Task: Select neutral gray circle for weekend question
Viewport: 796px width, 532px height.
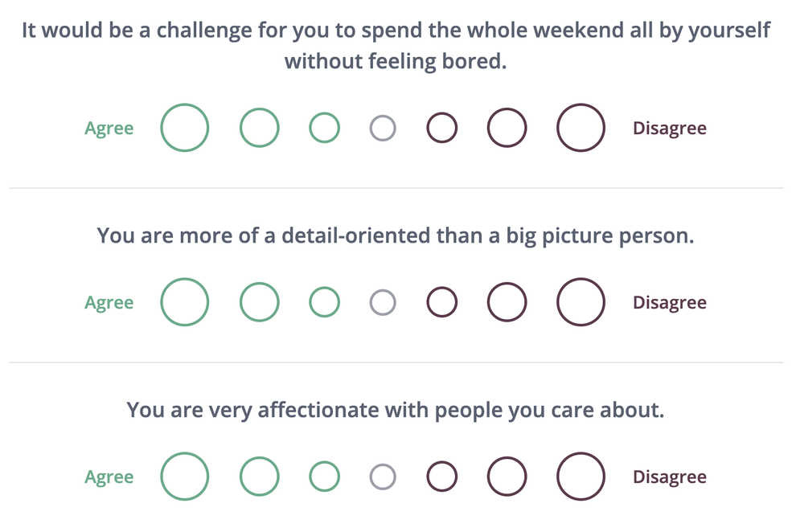Action: click(383, 128)
